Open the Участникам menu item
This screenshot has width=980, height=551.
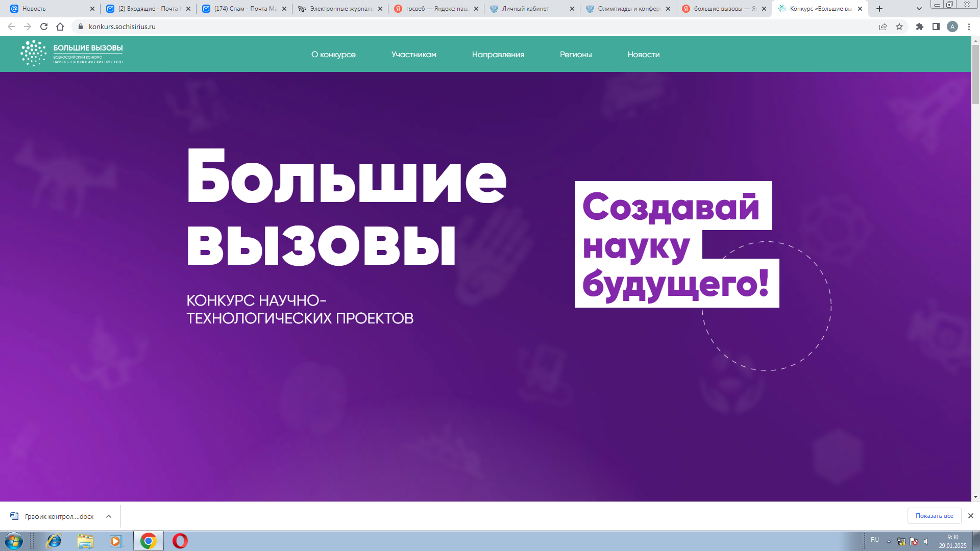[414, 55]
